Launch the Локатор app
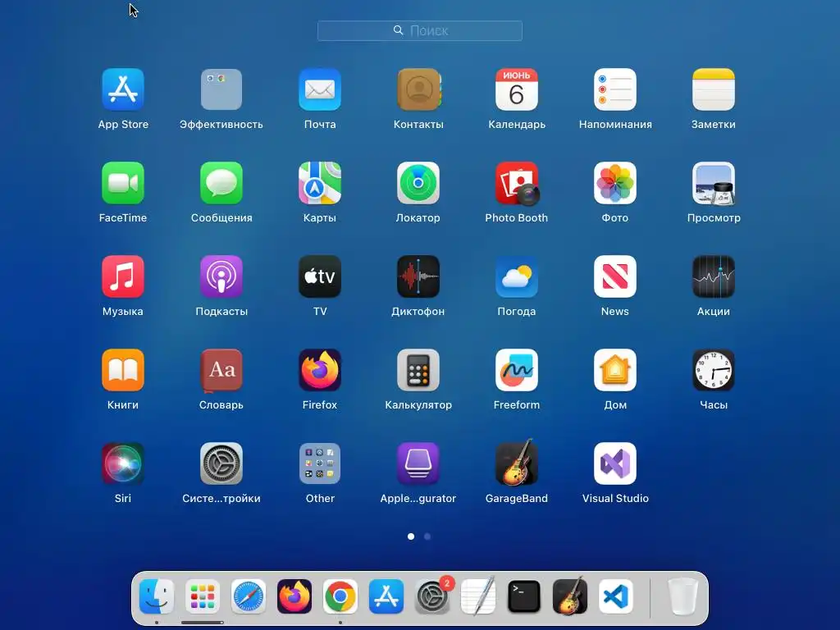This screenshot has height=630, width=840. pos(418,183)
